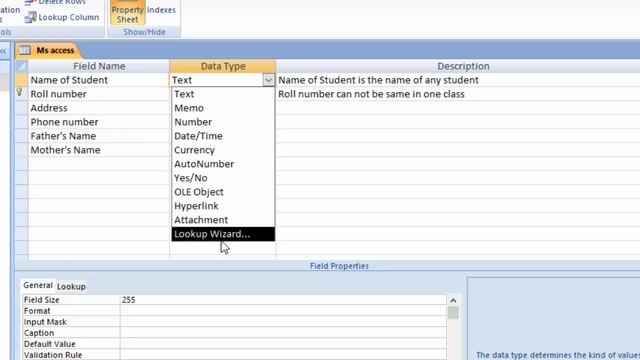The height and width of the screenshot is (360, 640).
Task: Click the Format property box
Action: click(283, 311)
